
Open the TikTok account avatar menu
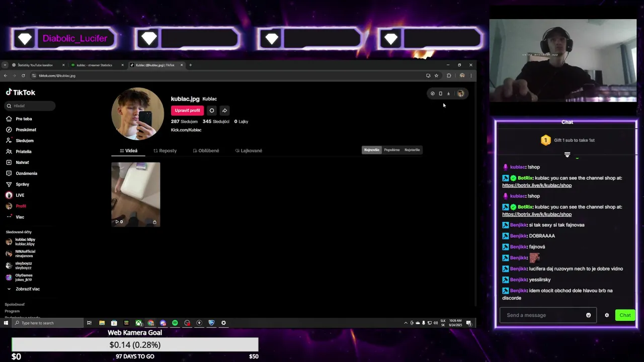tap(460, 94)
